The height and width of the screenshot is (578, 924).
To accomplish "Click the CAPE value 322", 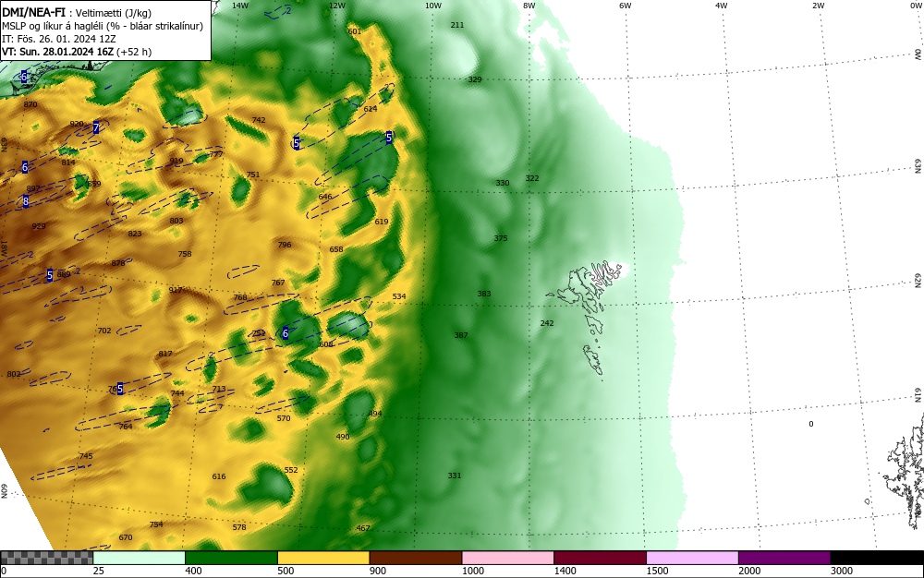I will coord(532,178).
